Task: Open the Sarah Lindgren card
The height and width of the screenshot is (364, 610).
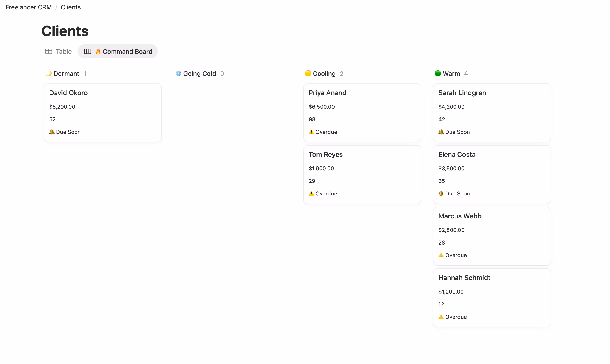Action: (492, 113)
